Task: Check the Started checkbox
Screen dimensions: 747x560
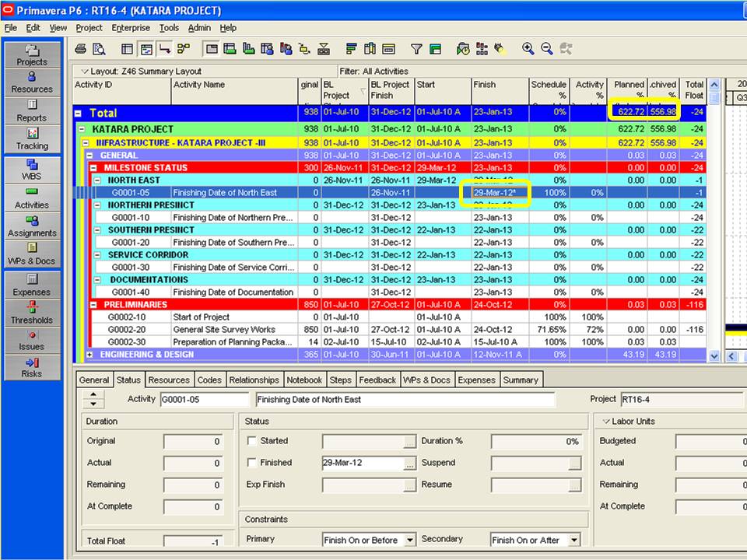Action: (x=252, y=441)
